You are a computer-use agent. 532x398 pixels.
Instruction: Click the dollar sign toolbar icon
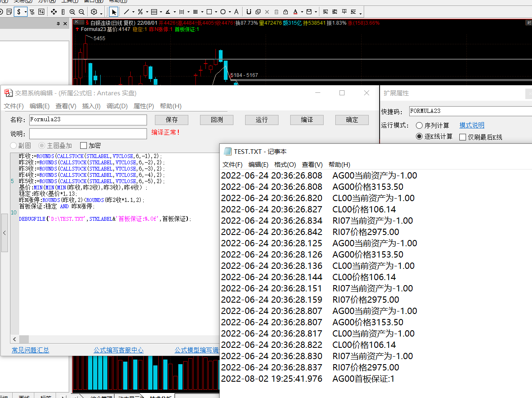tap(19, 12)
